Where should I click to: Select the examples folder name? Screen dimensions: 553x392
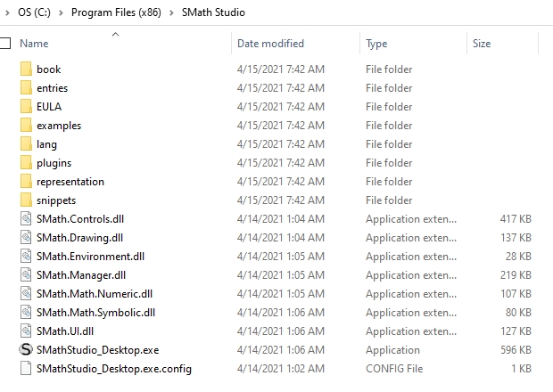(59, 126)
